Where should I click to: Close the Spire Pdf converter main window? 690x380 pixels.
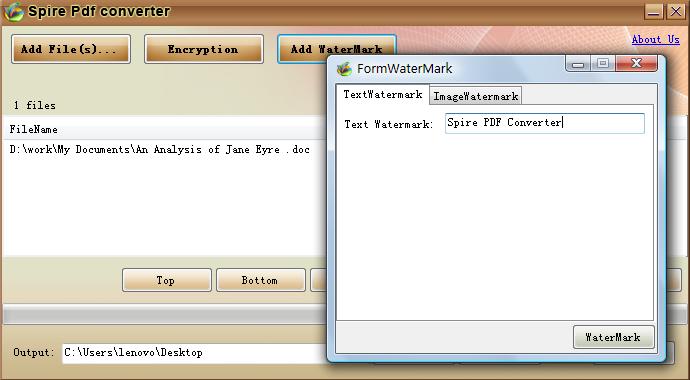click(x=675, y=11)
